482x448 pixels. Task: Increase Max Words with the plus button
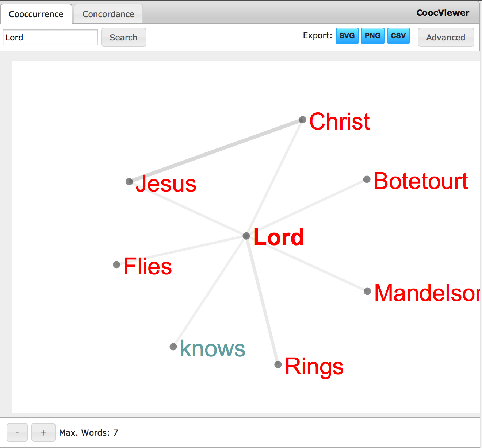(x=43, y=432)
